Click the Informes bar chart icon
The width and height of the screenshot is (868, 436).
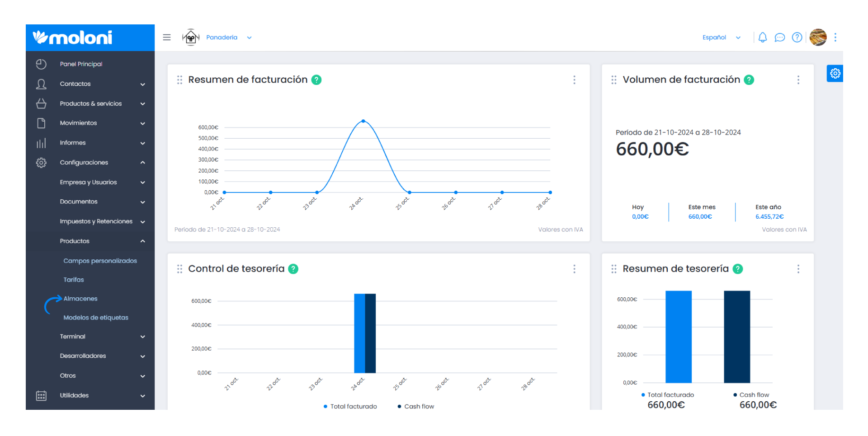(x=41, y=143)
